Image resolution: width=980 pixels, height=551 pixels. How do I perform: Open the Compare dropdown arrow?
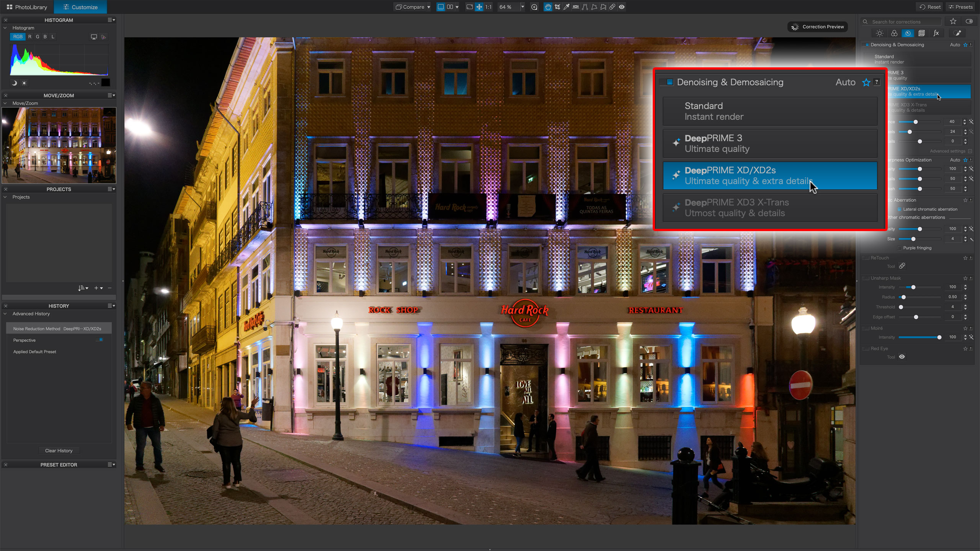coord(429,7)
